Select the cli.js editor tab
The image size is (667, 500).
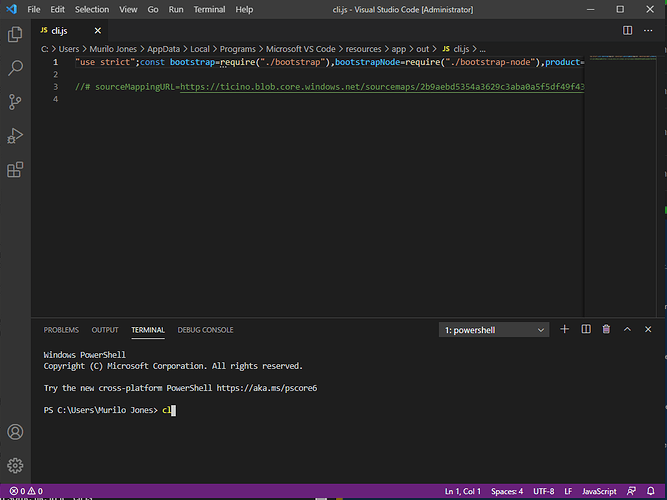(58, 30)
